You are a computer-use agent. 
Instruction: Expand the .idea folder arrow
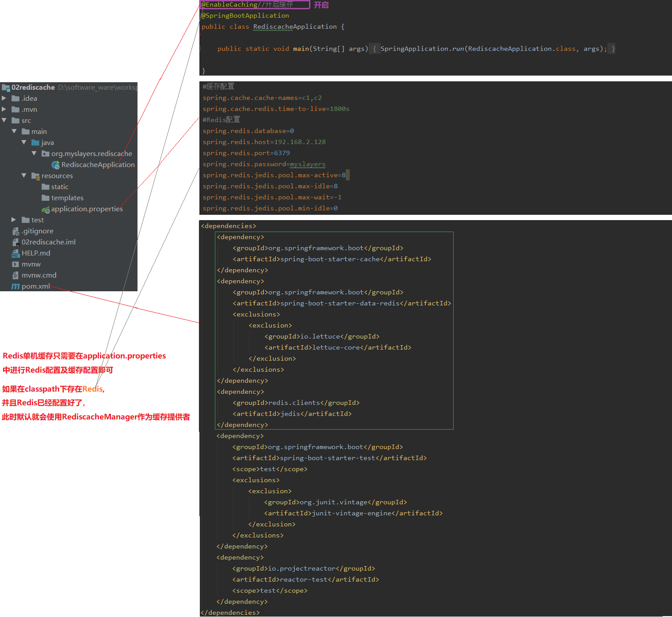point(4,98)
